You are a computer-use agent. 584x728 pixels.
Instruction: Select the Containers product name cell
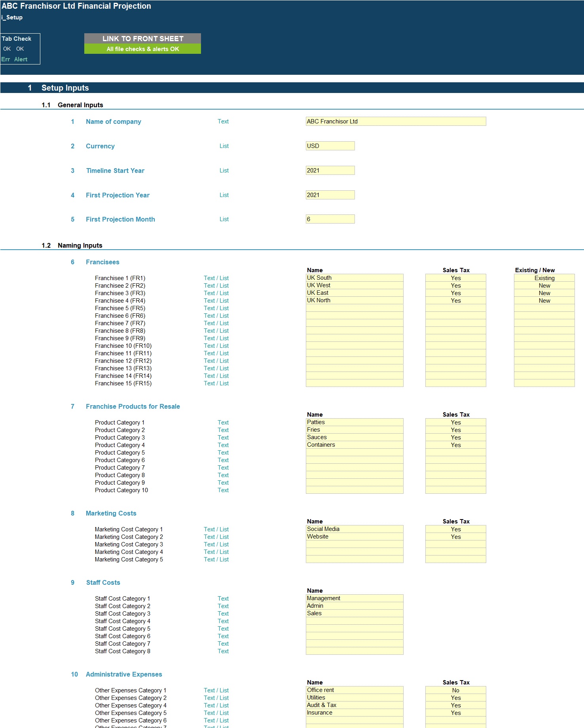355,445
